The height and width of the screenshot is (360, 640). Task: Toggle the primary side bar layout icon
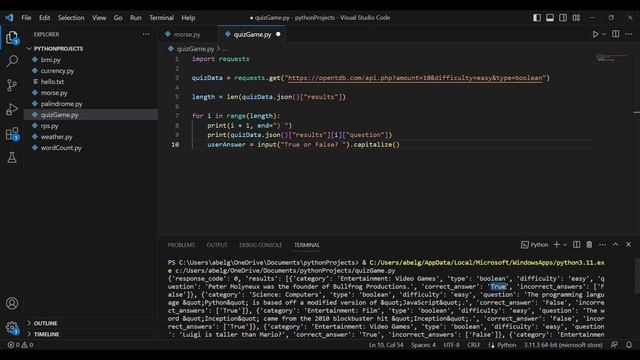tap(537, 18)
